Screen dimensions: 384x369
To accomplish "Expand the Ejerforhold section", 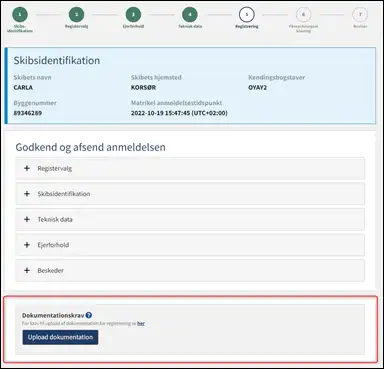I will [190, 245].
